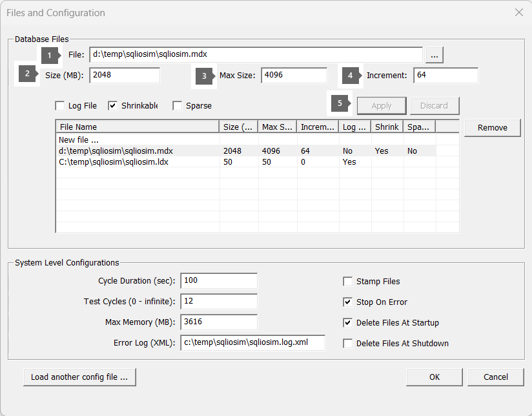
Task: Click into the Size (MB) field
Action: pos(125,76)
